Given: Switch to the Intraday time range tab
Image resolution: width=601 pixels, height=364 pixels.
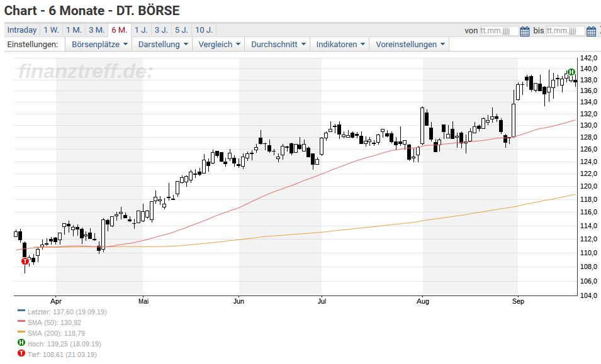Looking at the screenshot, I should coord(22,30).
